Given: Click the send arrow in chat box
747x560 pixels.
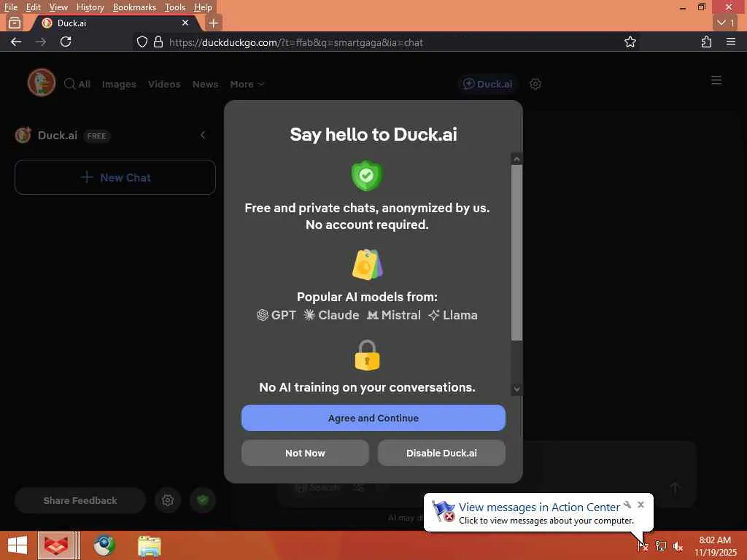Looking at the screenshot, I should click(x=675, y=488).
